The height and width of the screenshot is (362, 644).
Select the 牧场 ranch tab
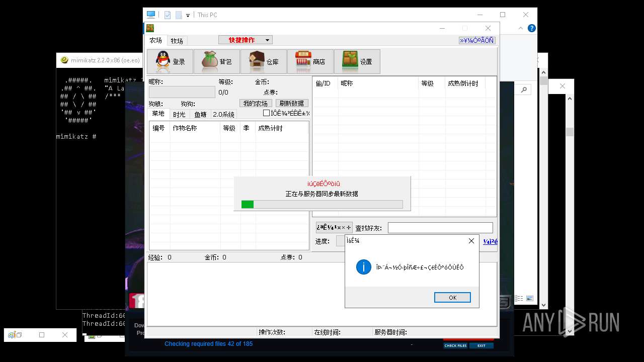coord(177,41)
